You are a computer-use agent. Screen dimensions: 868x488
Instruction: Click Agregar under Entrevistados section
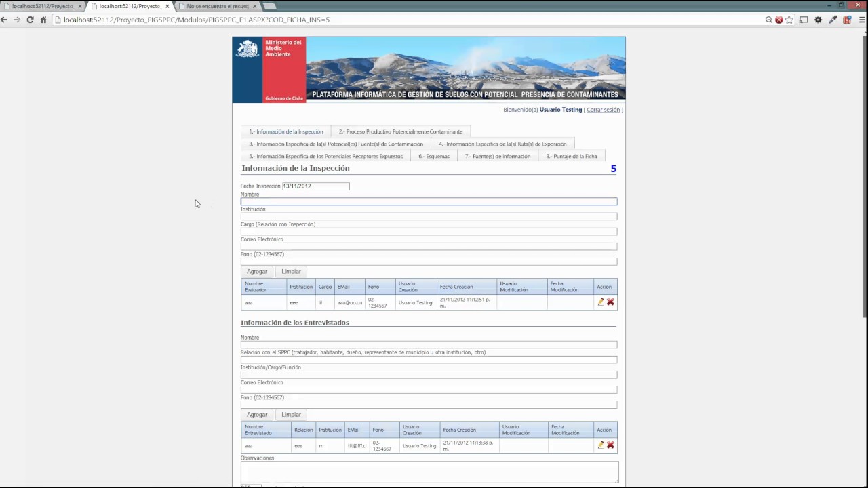pos(257,414)
